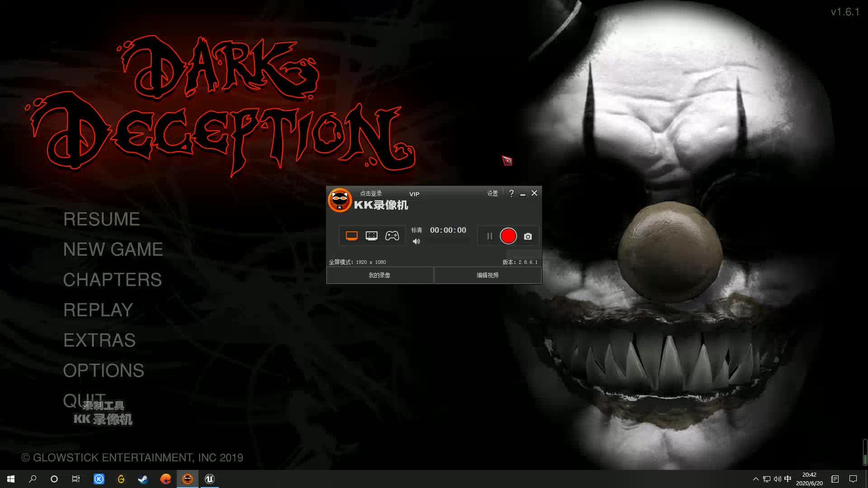Open OPTIONS in the game menu

[x=104, y=371]
